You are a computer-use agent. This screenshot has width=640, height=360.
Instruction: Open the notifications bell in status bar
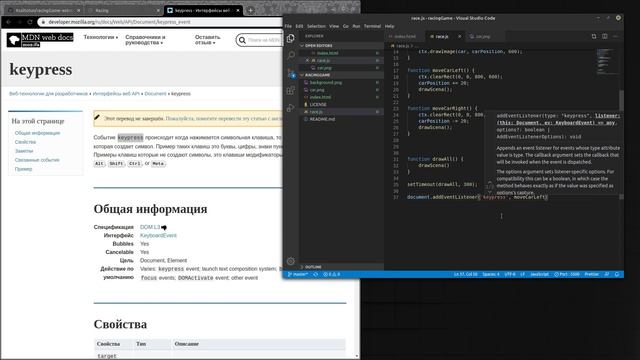click(617, 274)
